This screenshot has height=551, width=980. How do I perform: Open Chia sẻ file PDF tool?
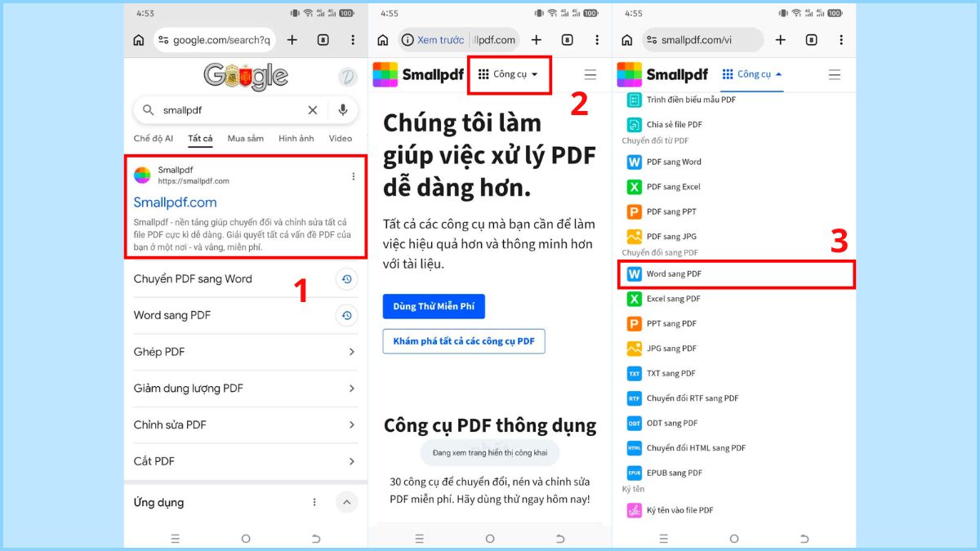coord(665,125)
